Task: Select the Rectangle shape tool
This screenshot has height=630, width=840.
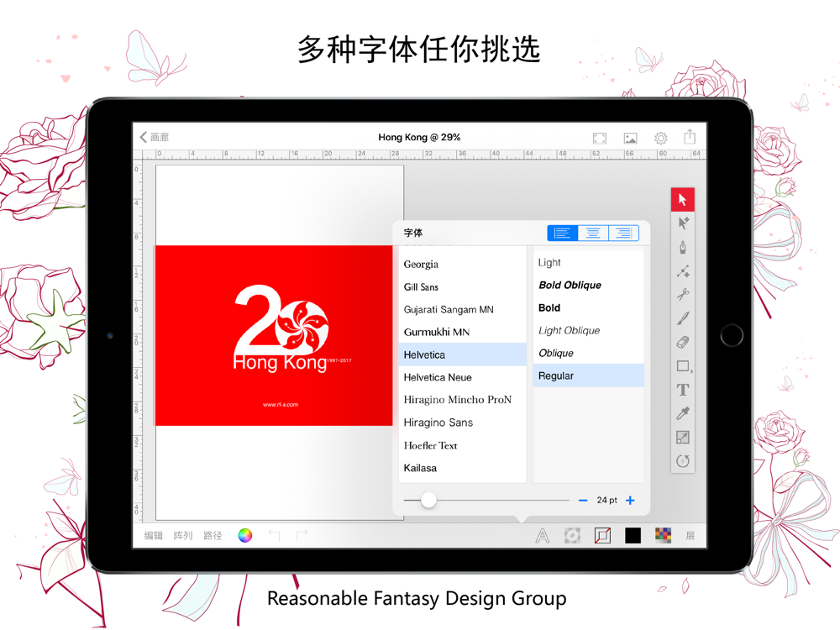Action: (x=682, y=366)
